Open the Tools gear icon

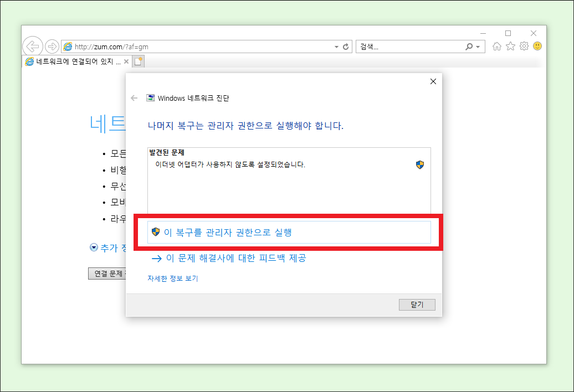click(x=524, y=46)
